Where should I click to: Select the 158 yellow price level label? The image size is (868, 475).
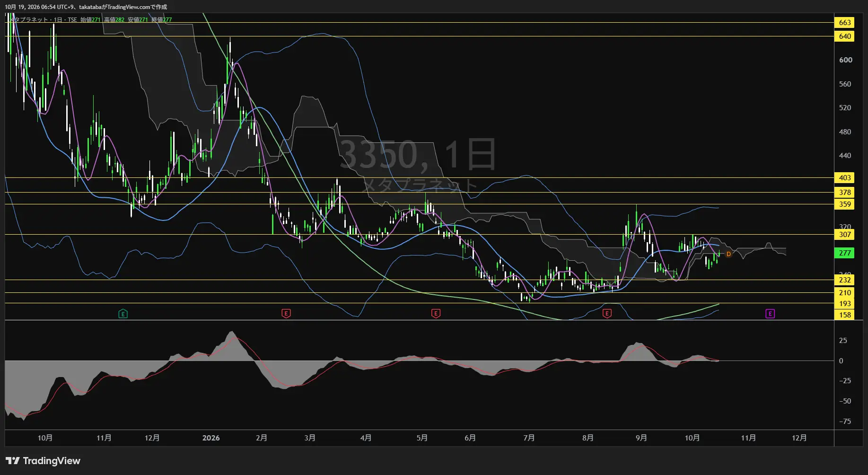click(845, 315)
